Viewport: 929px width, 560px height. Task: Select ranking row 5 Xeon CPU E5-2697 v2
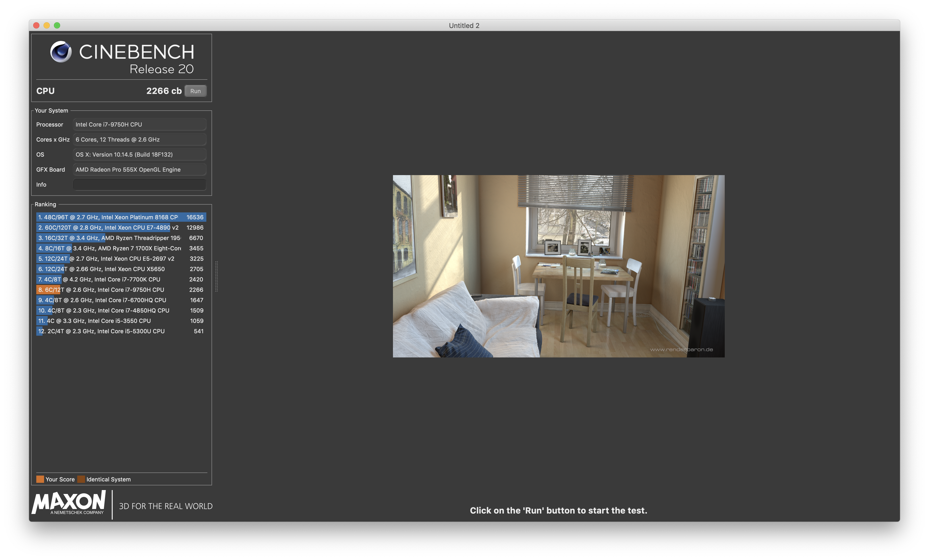point(121,259)
